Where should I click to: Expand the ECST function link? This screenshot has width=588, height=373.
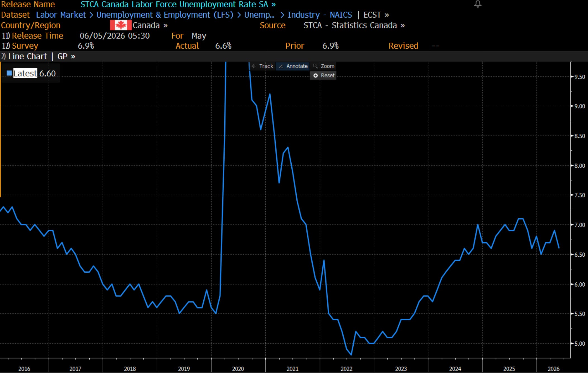[376, 15]
